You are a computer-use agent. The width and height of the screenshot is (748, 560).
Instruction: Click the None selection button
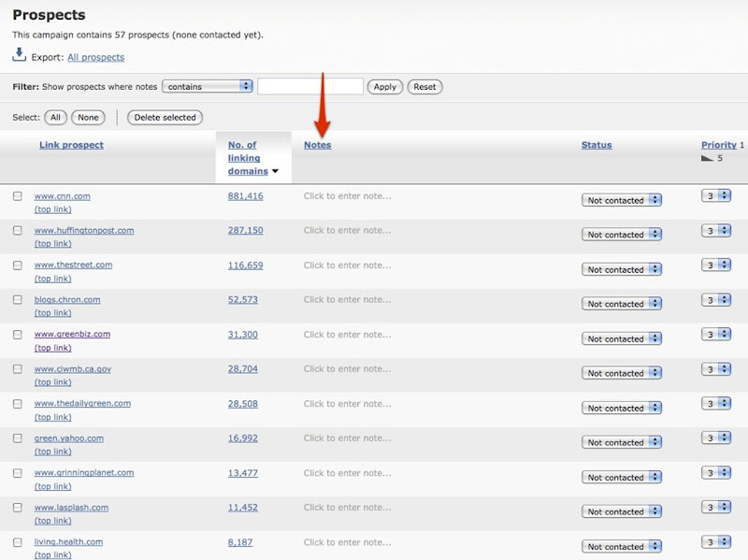(88, 118)
